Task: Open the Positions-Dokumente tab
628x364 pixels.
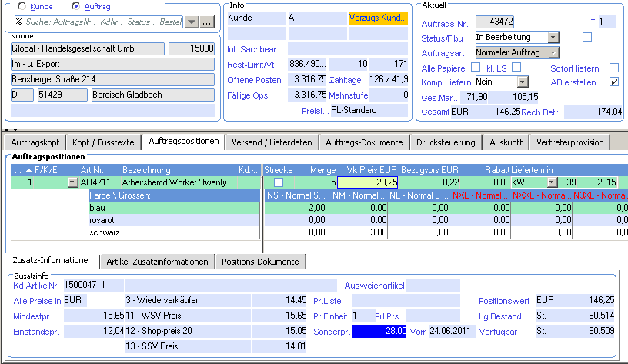Action: [260, 262]
